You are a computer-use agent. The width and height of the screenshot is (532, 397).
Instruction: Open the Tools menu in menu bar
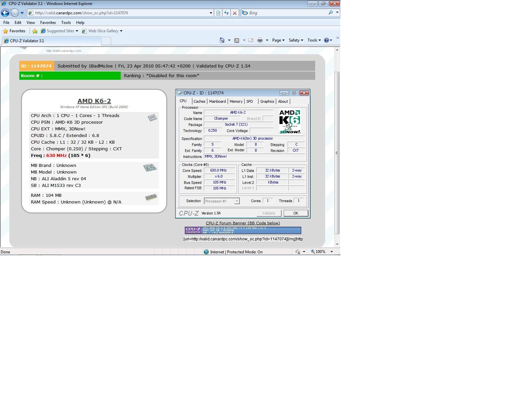(66, 23)
